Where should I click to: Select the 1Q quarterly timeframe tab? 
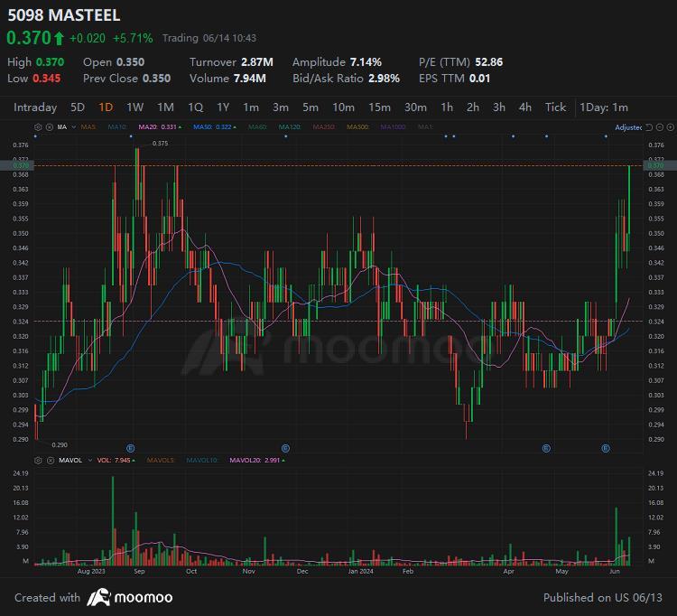tap(196, 107)
